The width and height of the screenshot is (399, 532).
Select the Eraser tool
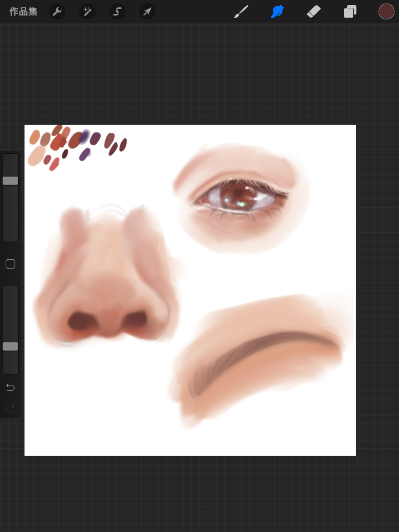314,11
